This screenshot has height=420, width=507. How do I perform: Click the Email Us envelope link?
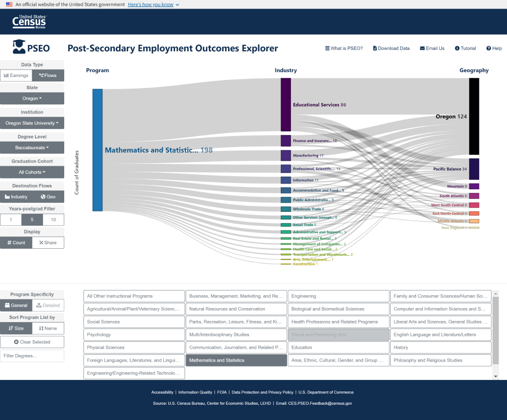tap(432, 48)
